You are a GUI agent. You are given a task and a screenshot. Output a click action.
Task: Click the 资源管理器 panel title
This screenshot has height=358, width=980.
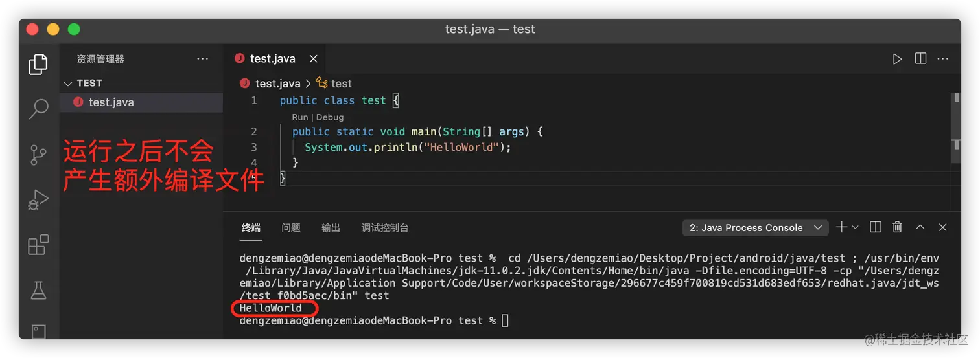(100, 59)
